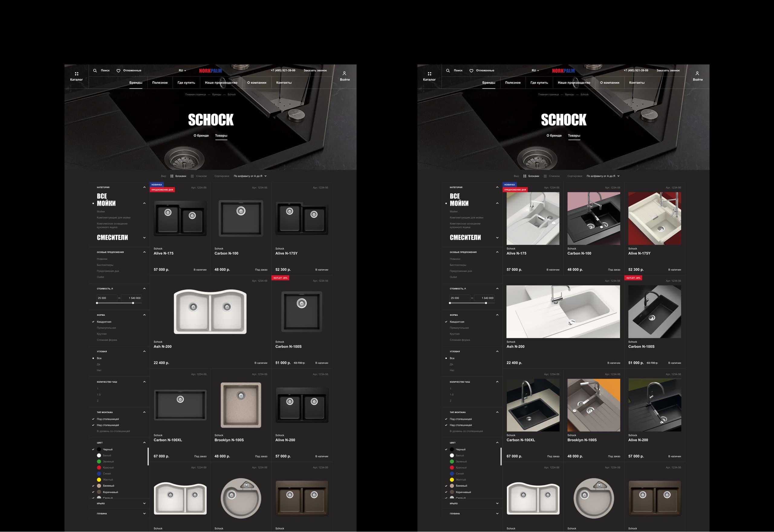Expand the Крыло filter section in left mockup

coord(145,504)
